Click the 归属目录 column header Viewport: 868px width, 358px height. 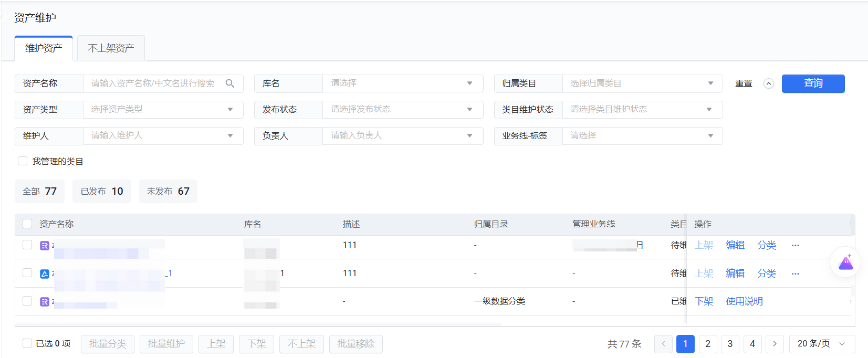(491, 224)
